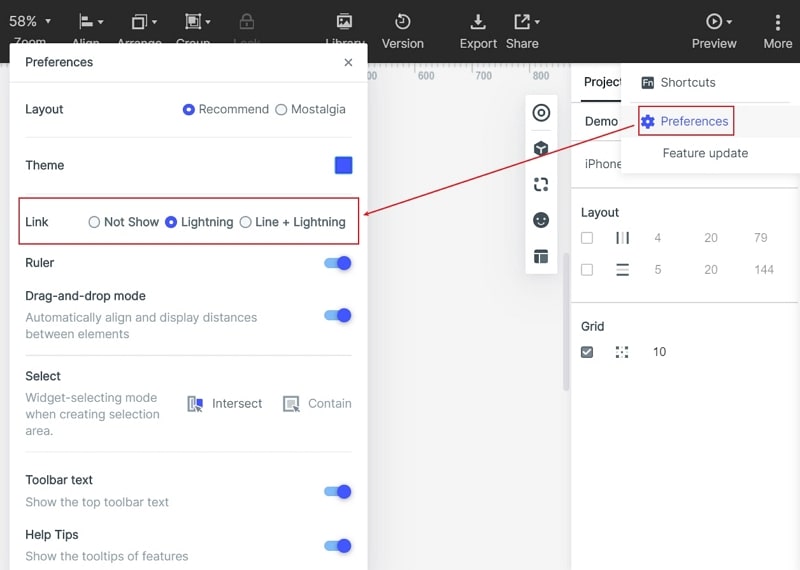Click the layout table side icon
This screenshot has width=800, height=570.
coord(541,256)
